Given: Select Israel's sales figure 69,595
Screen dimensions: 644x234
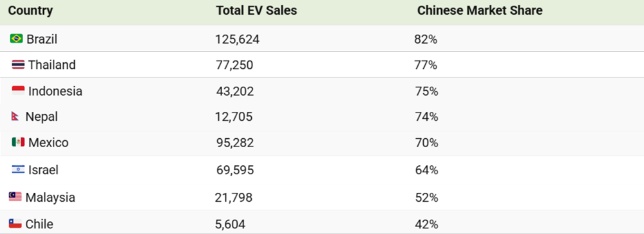Looking at the screenshot, I should click(x=235, y=170).
